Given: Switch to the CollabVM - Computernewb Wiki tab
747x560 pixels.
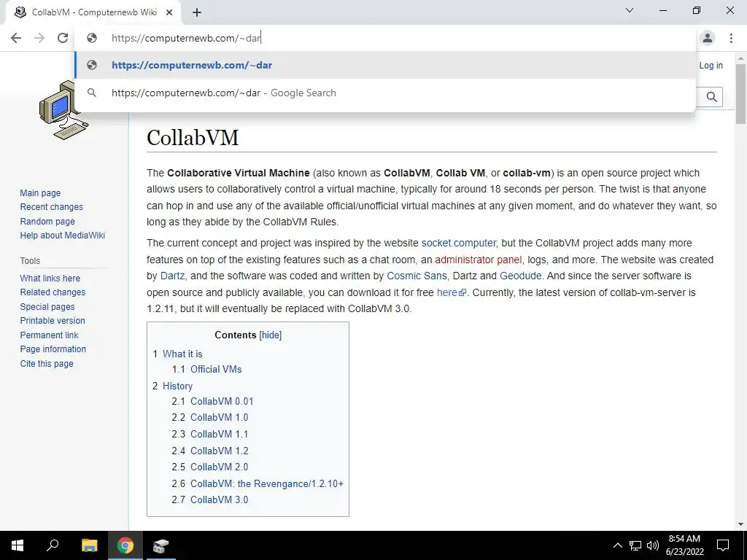Looking at the screenshot, I should tap(94, 12).
